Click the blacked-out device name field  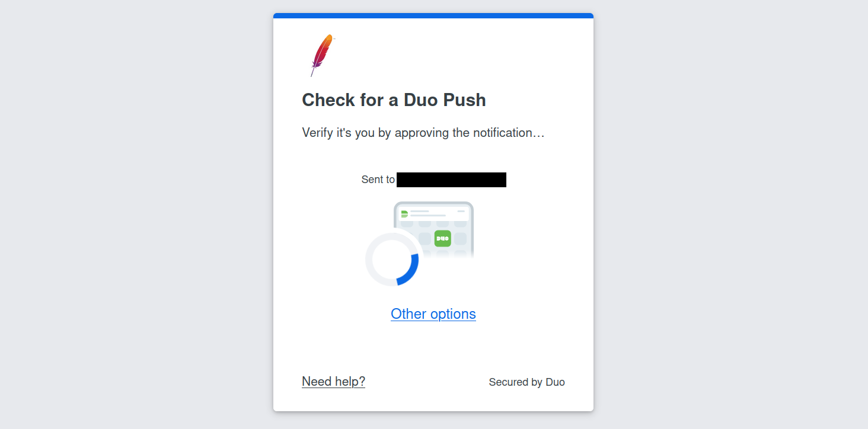pos(451,180)
